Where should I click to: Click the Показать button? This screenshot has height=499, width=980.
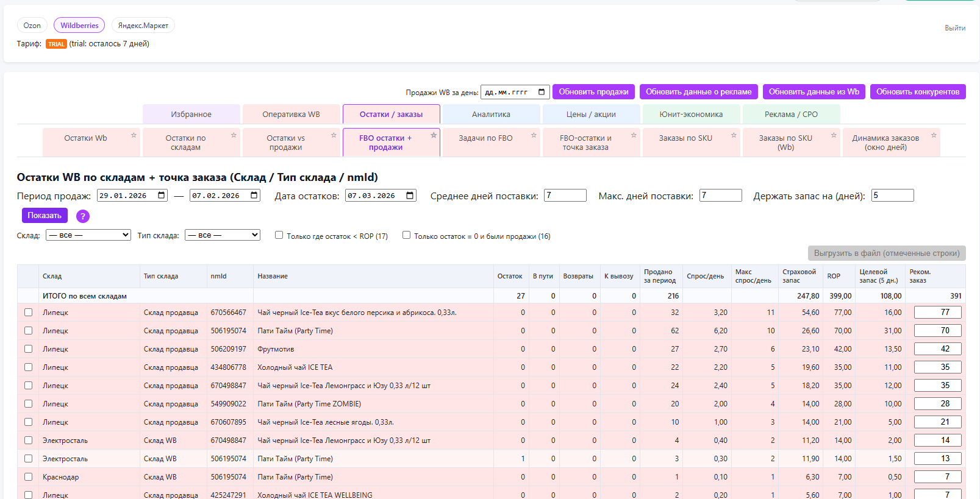point(45,216)
